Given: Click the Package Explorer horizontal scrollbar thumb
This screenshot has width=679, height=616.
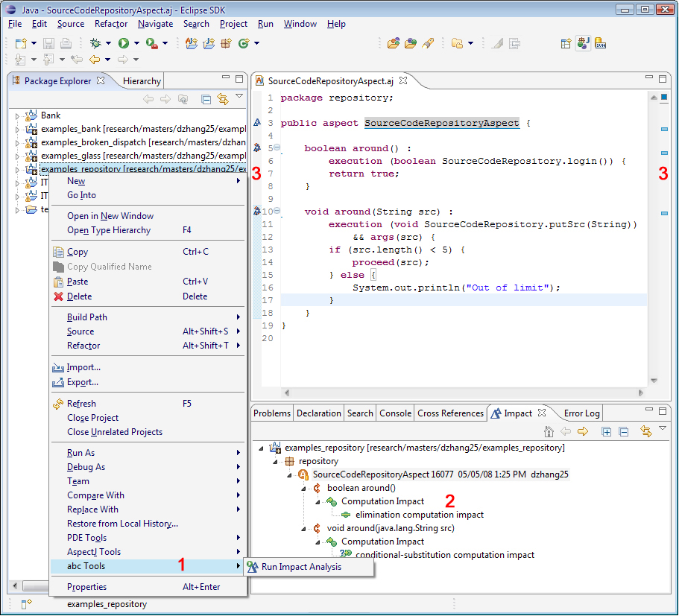Looking at the screenshot, I should pos(36,586).
